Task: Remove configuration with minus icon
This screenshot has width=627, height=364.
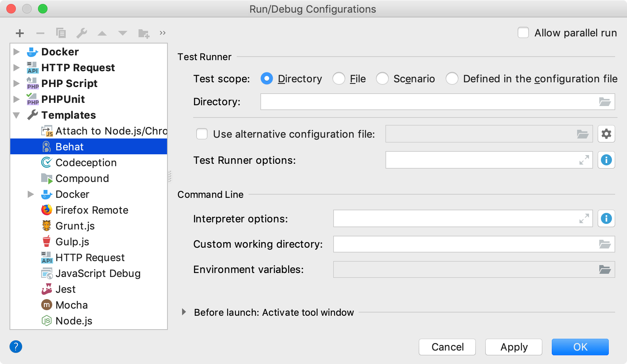Action: [40, 33]
